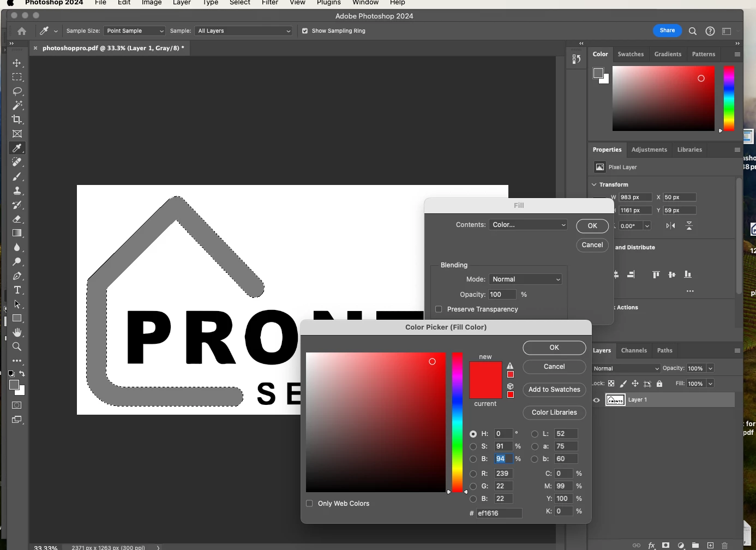Open Fill Contents dropdown
Viewport: 756px width, 550px height.
pos(529,225)
